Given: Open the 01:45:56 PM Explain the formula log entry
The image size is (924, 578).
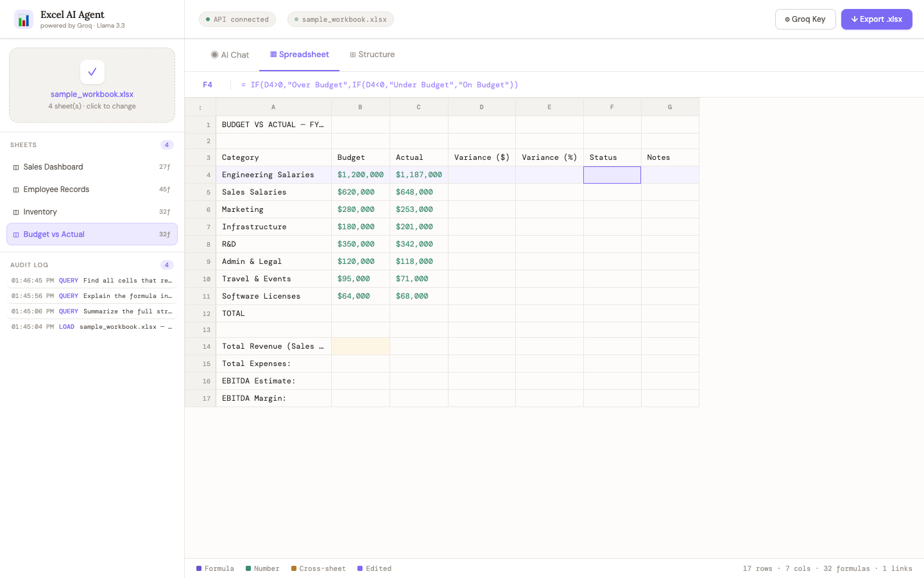Looking at the screenshot, I should pyautogui.click(x=92, y=296).
